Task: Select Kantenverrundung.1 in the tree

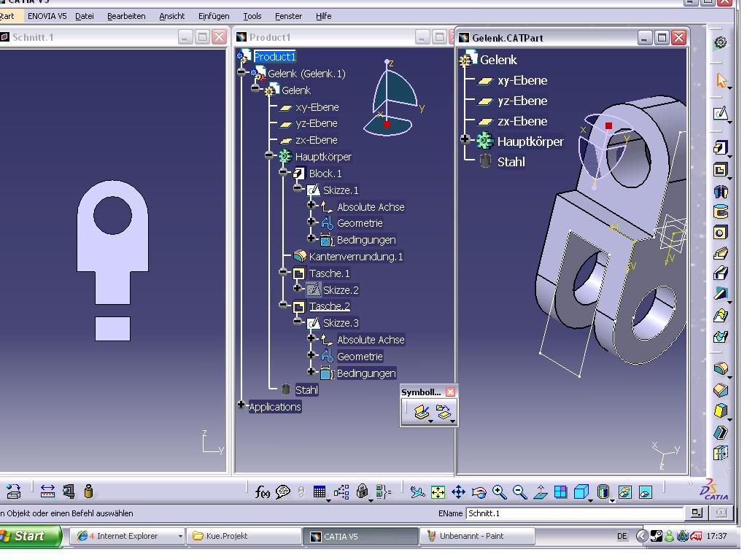Action: click(356, 257)
